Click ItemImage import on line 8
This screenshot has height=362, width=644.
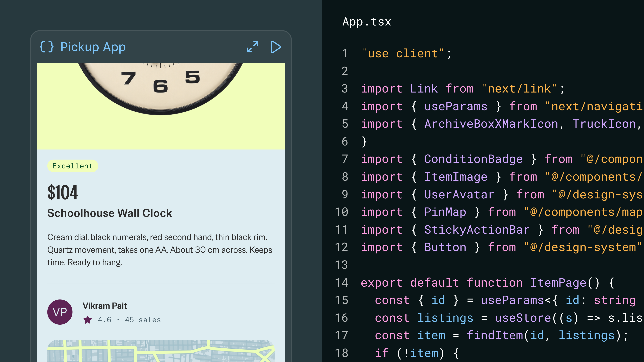[x=456, y=177]
